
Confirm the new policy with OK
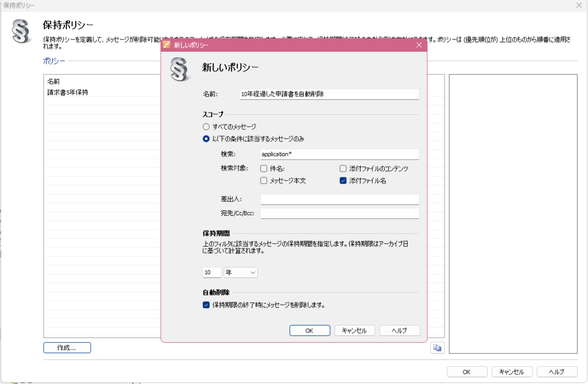coord(310,330)
